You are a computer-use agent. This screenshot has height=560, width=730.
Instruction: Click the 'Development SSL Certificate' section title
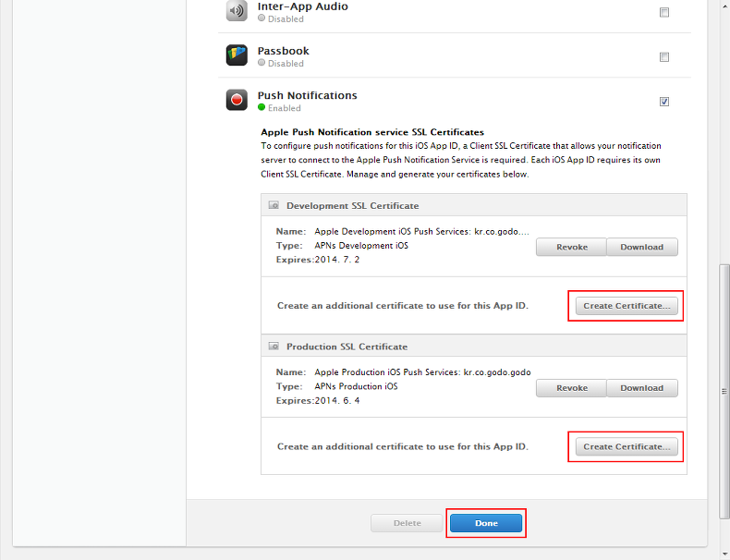pos(352,206)
